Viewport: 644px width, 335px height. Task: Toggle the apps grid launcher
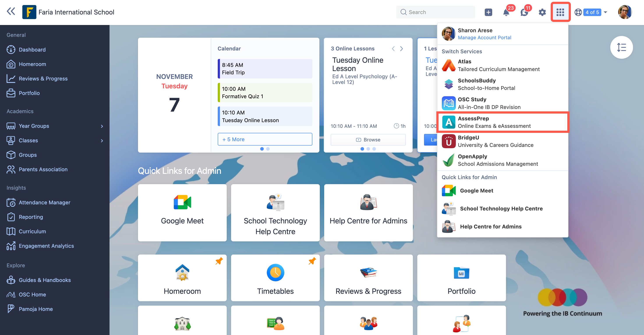click(560, 12)
